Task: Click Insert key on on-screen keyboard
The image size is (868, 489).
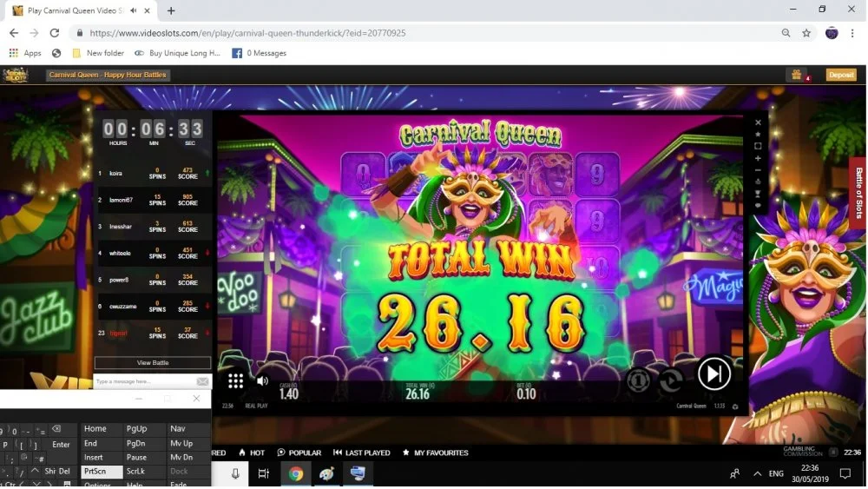Action: click(x=102, y=458)
